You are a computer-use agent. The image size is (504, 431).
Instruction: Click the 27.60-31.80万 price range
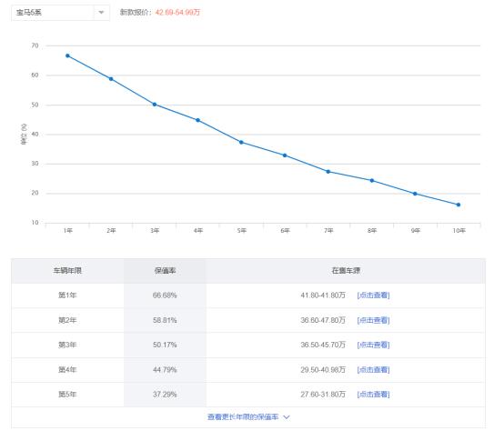[323, 395]
